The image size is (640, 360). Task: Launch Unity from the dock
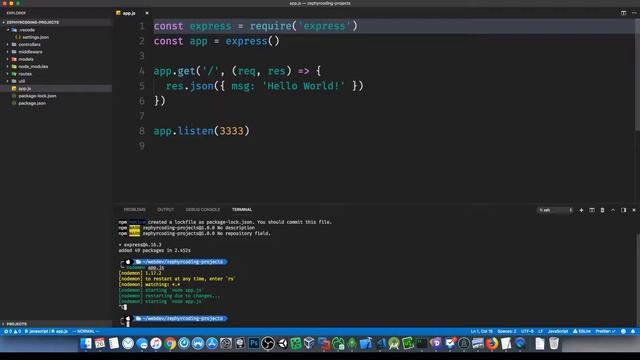(x=282, y=344)
